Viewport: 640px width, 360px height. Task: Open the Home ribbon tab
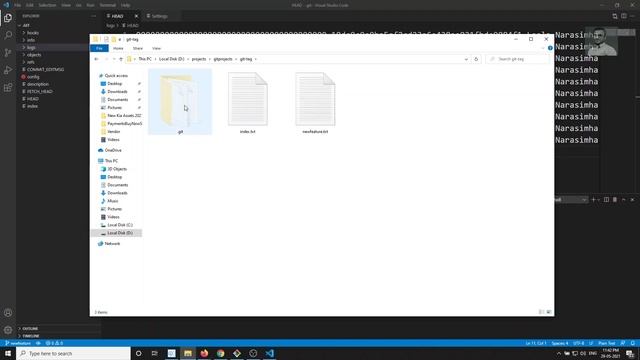118,48
